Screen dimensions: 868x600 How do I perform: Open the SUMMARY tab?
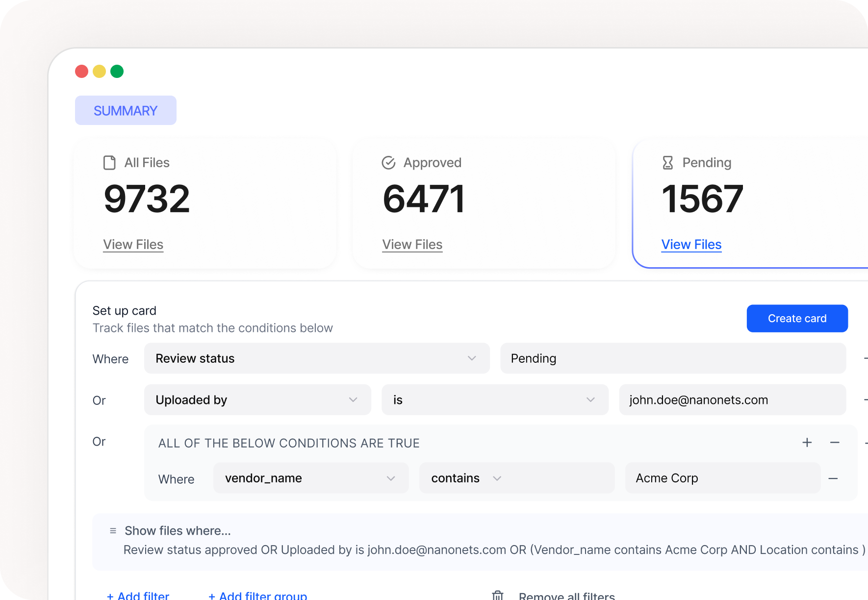pos(126,110)
